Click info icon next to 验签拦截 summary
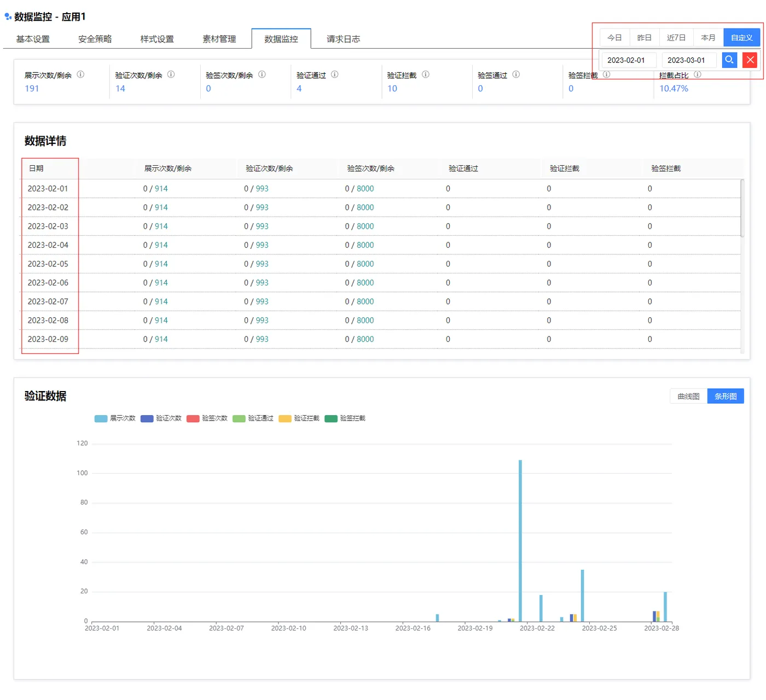This screenshot has width=766, height=700. coord(607,74)
